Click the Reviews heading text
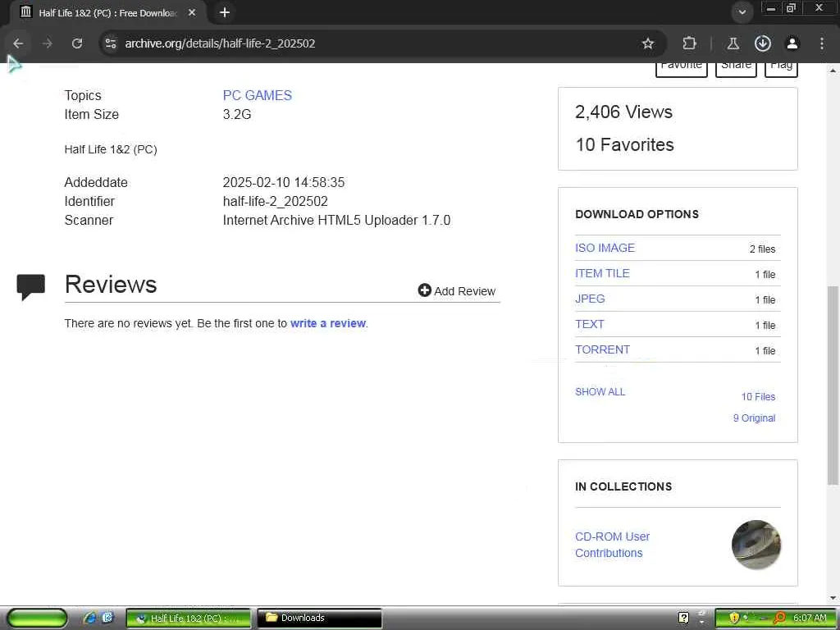840x630 pixels. click(111, 285)
